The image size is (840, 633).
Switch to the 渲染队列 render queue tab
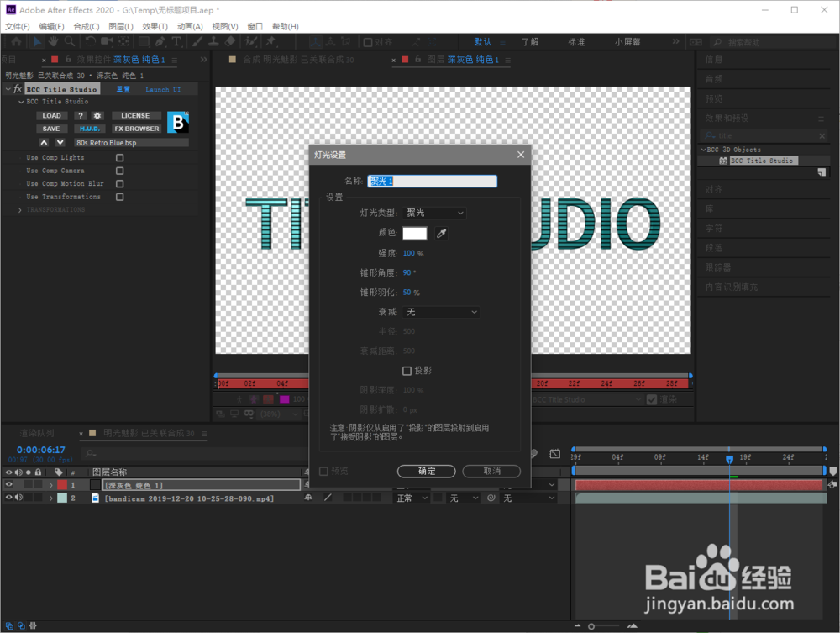(36, 433)
